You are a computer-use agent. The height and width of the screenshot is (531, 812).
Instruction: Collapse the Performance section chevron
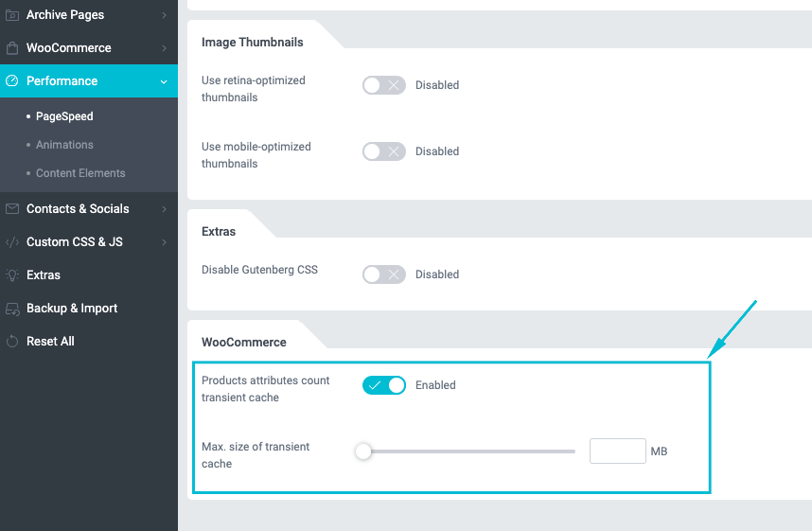click(164, 81)
